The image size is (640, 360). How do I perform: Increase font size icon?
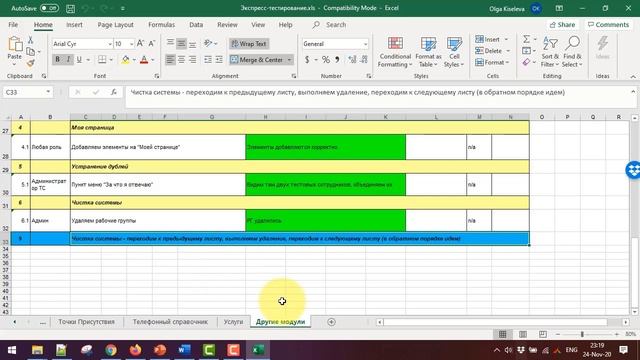coord(140,44)
